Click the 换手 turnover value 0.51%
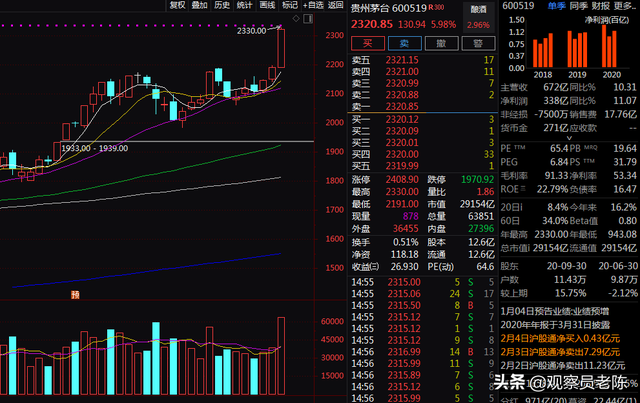 (x=406, y=242)
